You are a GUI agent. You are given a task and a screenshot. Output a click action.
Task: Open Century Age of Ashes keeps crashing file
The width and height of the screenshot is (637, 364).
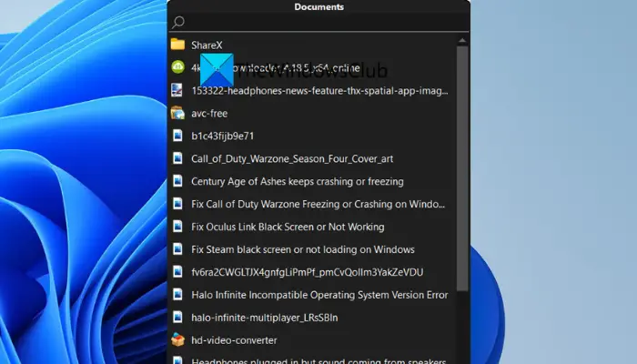click(x=298, y=182)
